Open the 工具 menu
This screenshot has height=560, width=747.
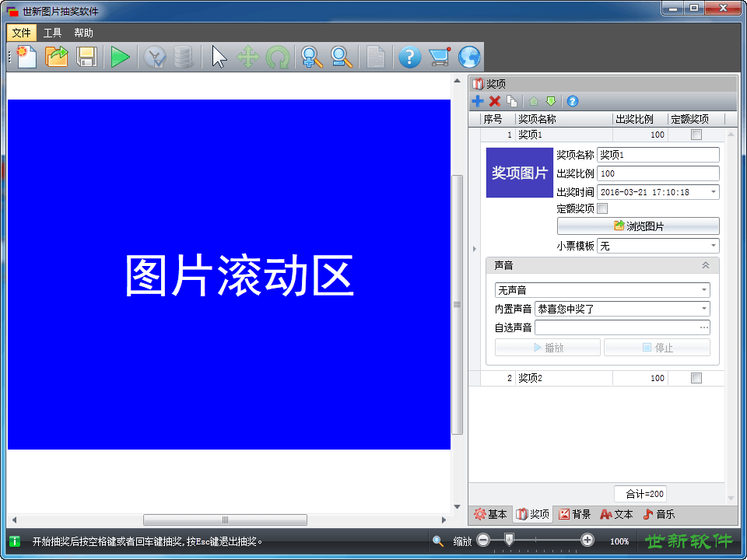[52, 33]
